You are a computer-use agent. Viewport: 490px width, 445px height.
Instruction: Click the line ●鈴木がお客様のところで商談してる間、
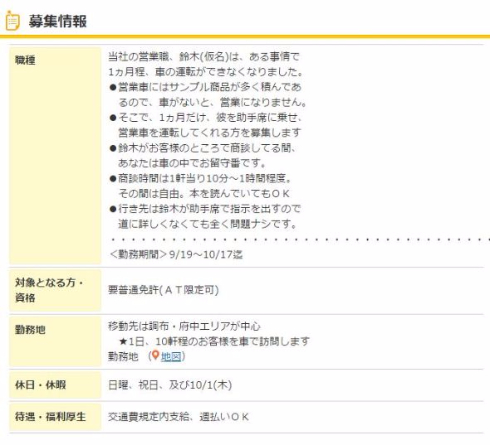click(203, 148)
